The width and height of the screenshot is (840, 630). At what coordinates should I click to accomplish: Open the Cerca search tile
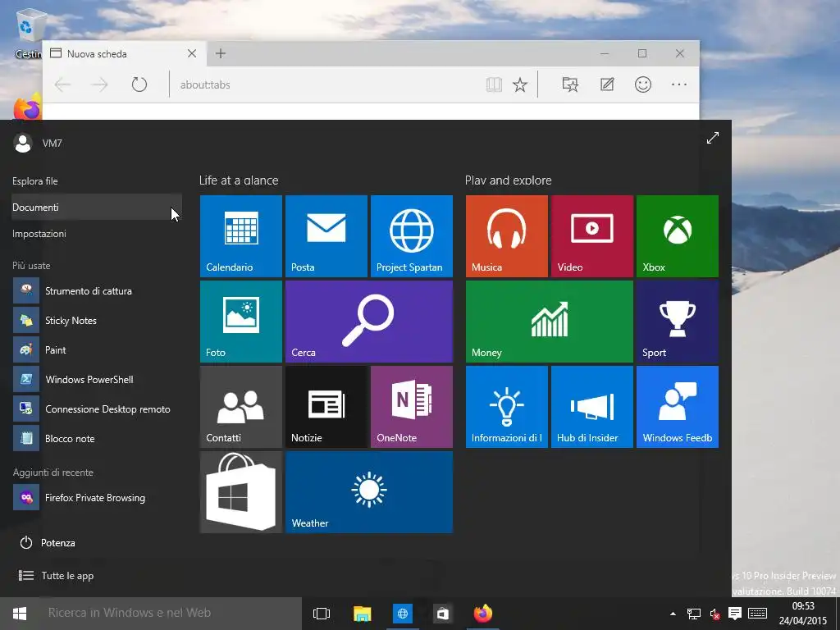pos(369,322)
